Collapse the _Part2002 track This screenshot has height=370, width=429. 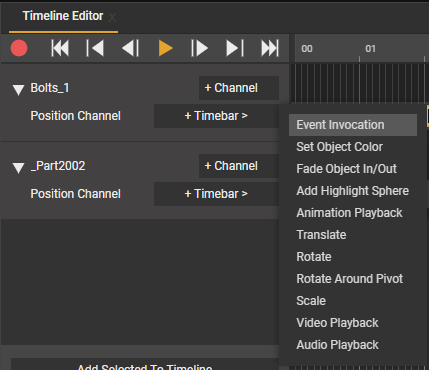coord(18,167)
